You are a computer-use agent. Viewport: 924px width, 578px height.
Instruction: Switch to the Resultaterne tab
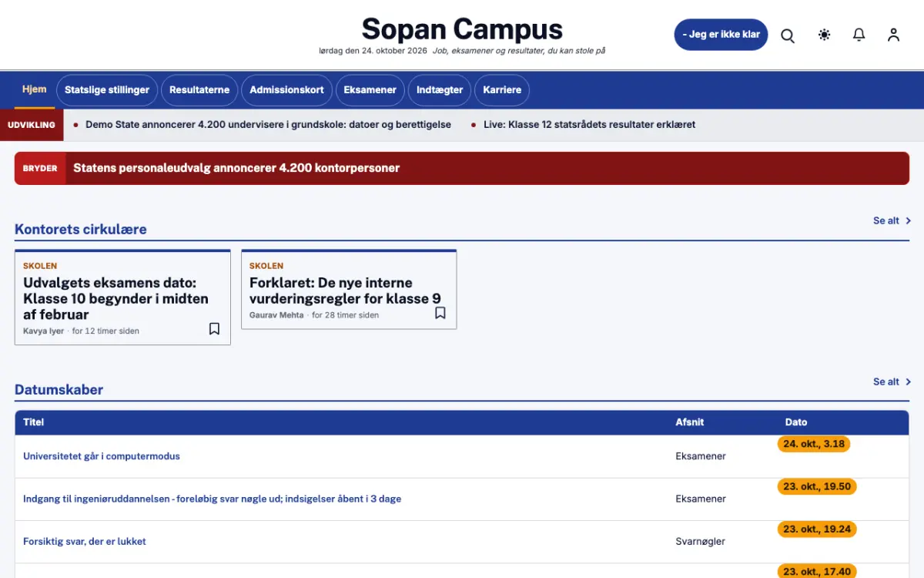(199, 90)
